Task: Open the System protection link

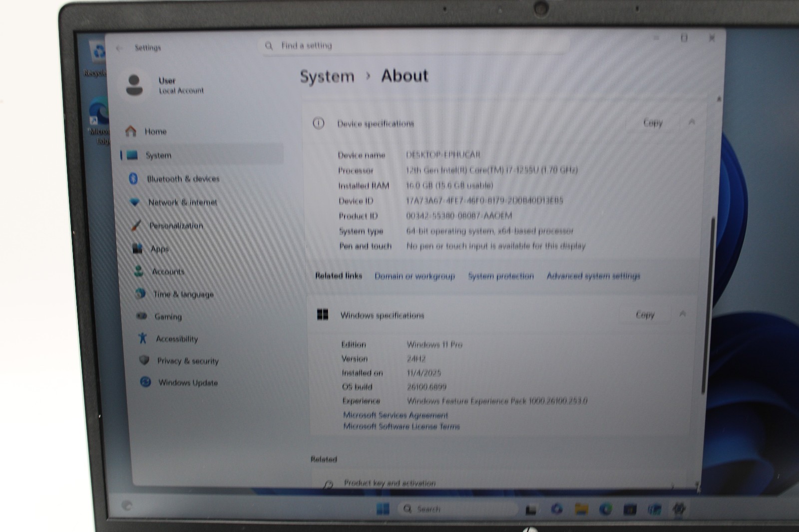Action: (x=501, y=276)
